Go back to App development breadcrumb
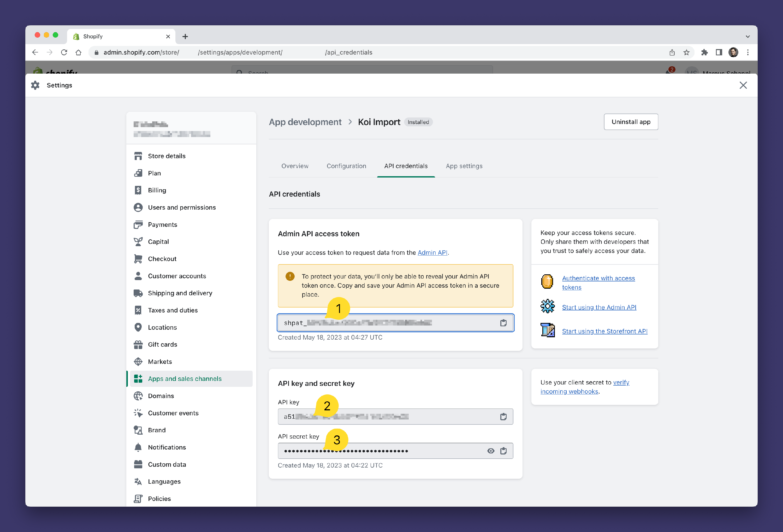This screenshot has height=532, width=783. (x=305, y=122)
